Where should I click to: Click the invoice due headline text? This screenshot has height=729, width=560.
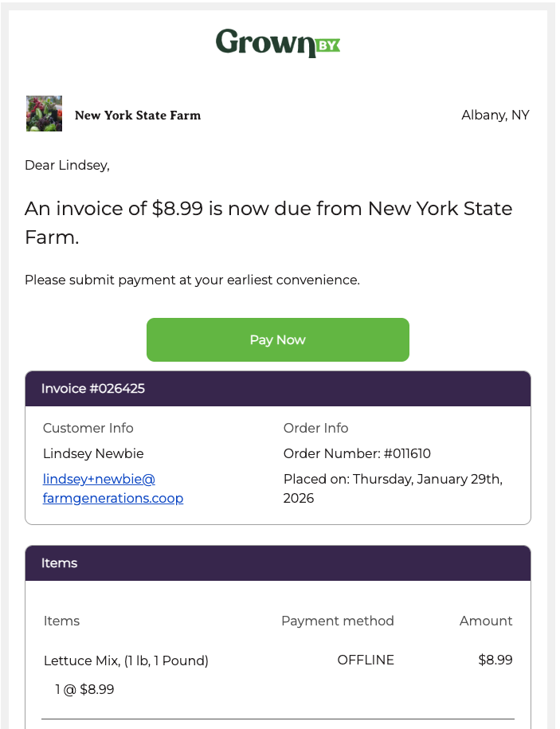(268, 222)
